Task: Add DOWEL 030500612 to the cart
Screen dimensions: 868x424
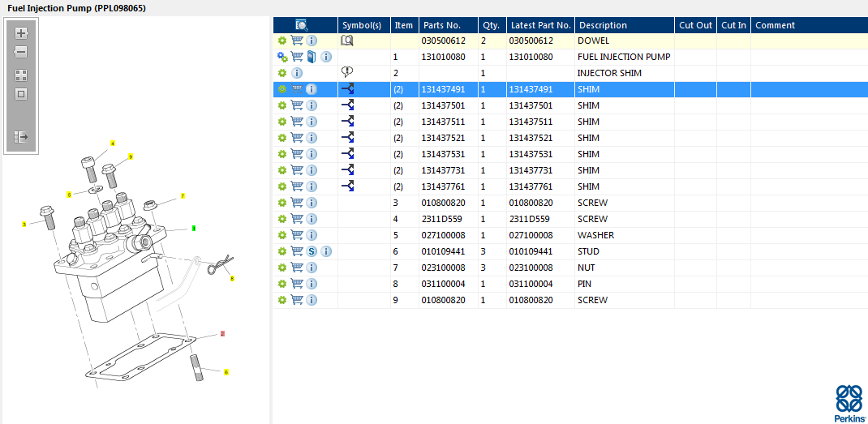Action: pos(297,41)
